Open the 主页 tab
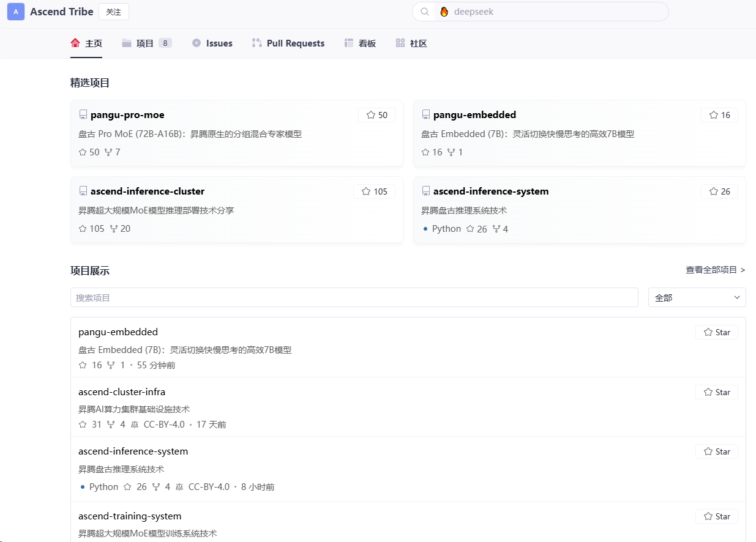 (86, 43)
